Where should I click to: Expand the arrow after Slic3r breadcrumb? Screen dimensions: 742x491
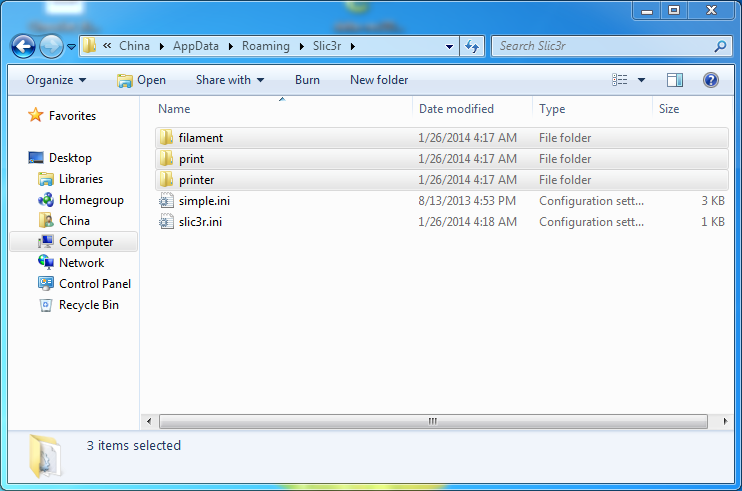pyautogui.click(x=353, y=46)
